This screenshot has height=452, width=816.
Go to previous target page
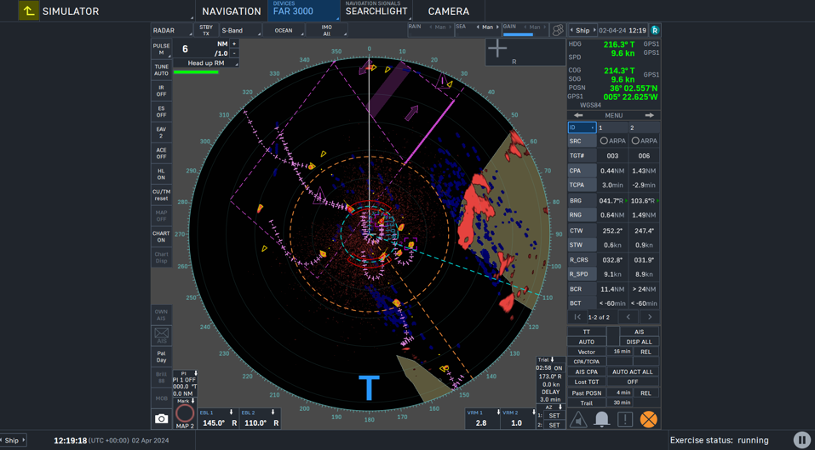pyautogui.click(x=628, y=317)
